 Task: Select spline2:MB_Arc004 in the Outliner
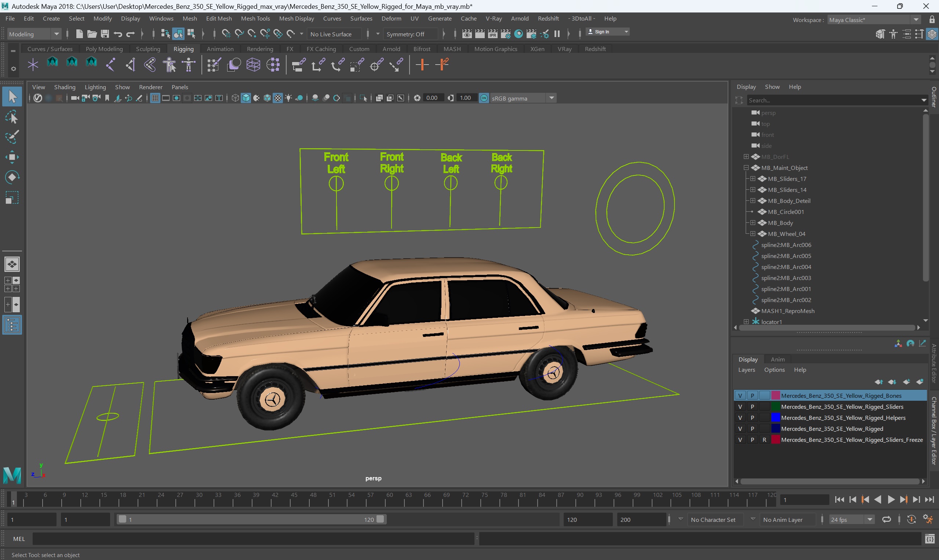pyautogui.click(x=786, y=267)
